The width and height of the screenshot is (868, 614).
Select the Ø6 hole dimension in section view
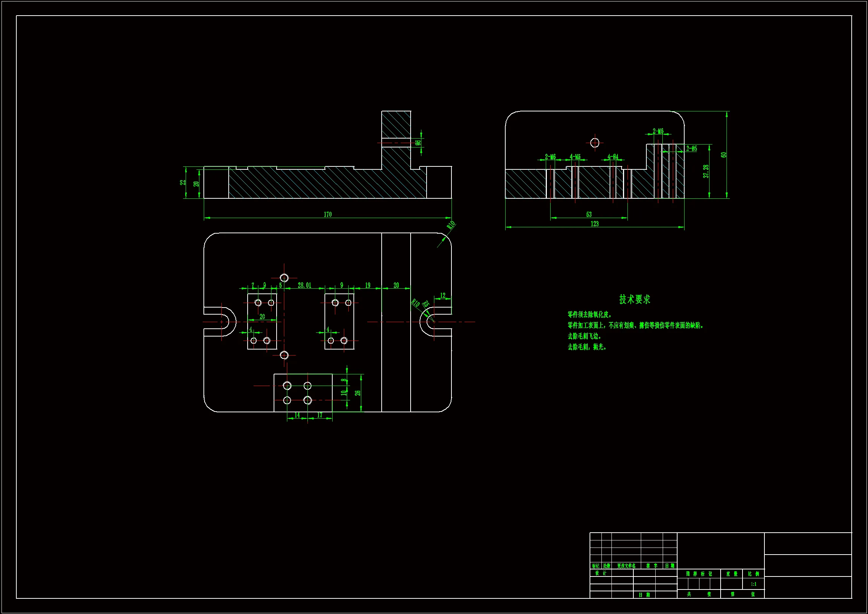[418, 143]
